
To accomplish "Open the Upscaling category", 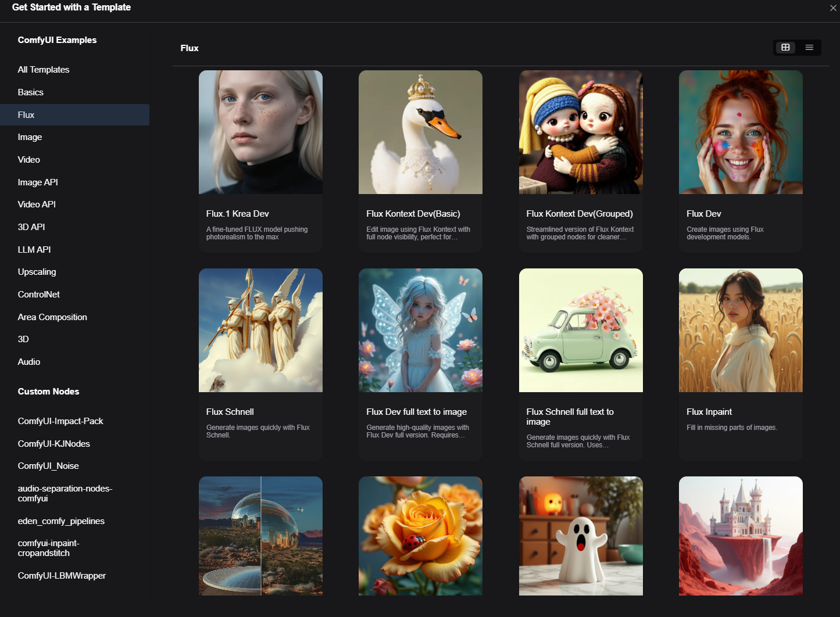I will coord(74,272).
